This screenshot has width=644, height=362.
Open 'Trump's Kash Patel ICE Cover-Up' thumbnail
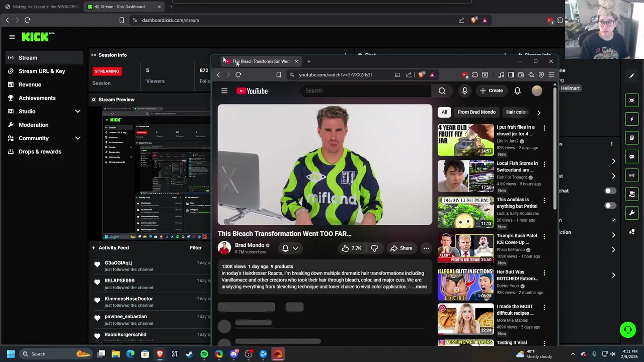(465, 248)
